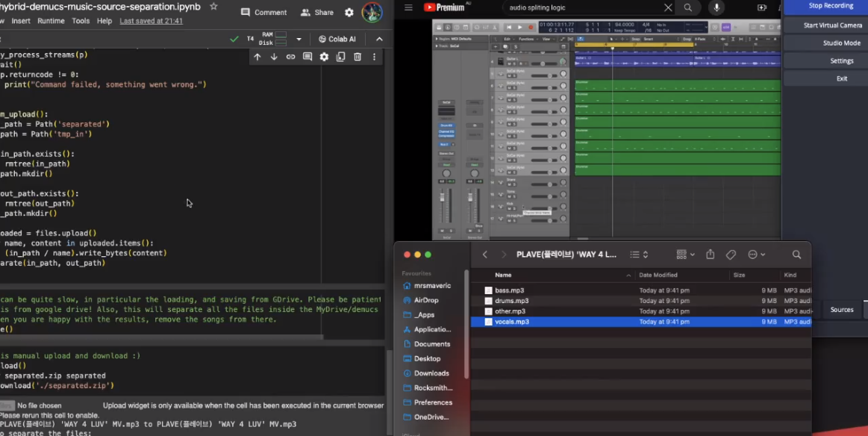868x436 pixels.
Task: Click the Stop Recording button
Action: click(831, 6)
